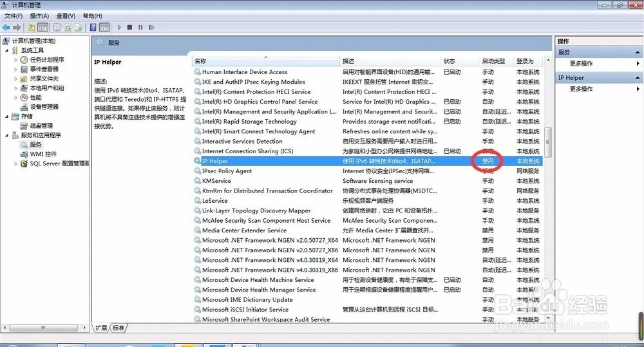This screenshot has width=644, height=347.
Task: Open the 帮助(H) menu
Action: [92, 16]
